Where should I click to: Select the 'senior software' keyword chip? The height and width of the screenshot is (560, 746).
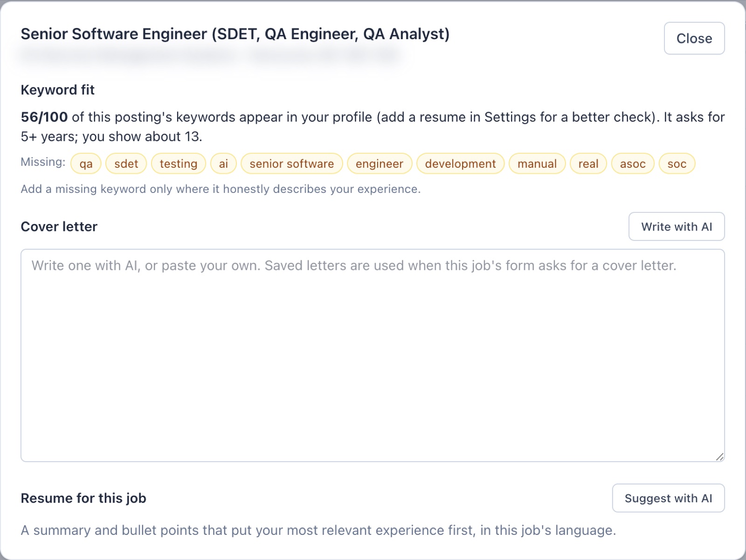292,164
